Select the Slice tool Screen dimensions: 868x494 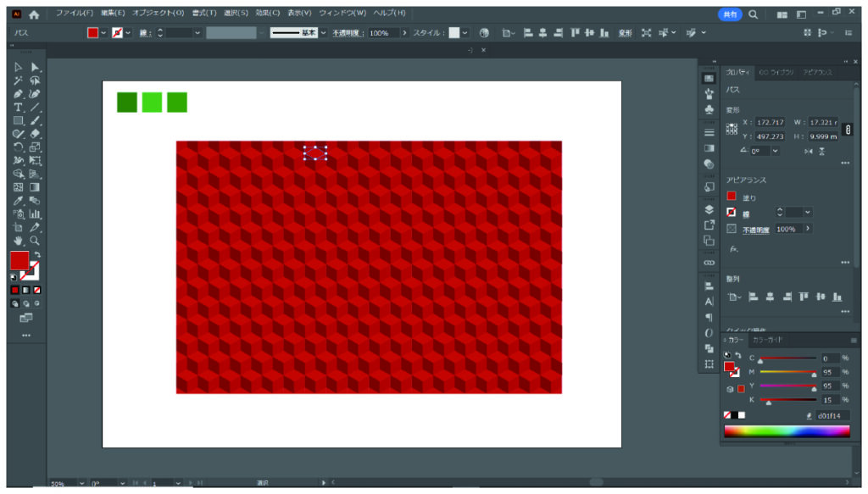(x=35, y=227)
